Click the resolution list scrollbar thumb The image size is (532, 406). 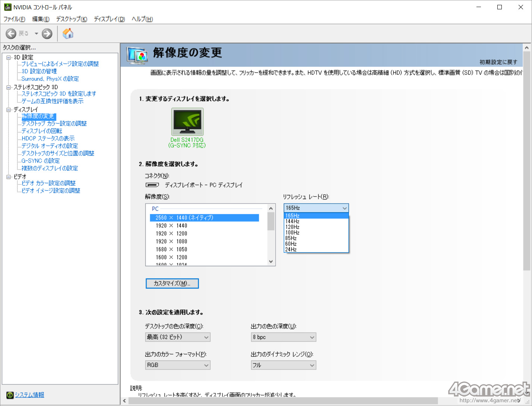coord(271,221)
